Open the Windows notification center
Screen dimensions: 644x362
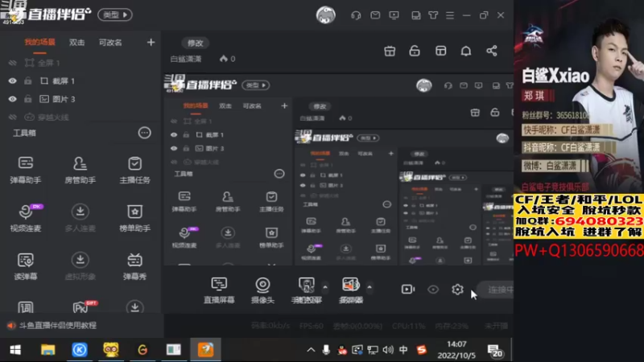point(495,350)
